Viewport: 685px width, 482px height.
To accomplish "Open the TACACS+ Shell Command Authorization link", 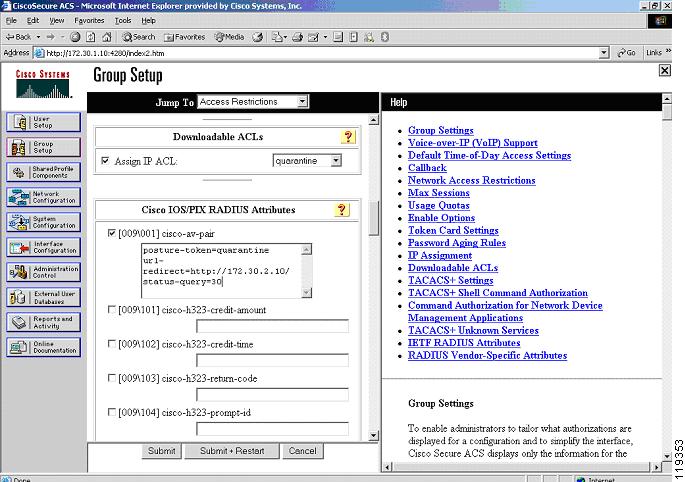I will point(498,293).
